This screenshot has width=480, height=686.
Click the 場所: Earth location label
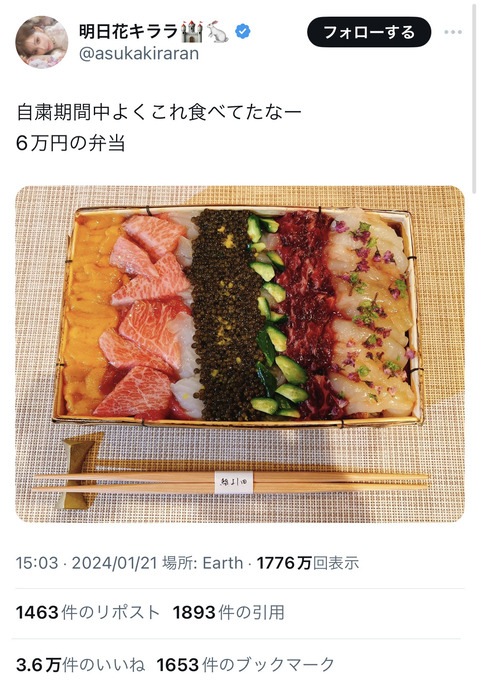(x=202, y=563)
